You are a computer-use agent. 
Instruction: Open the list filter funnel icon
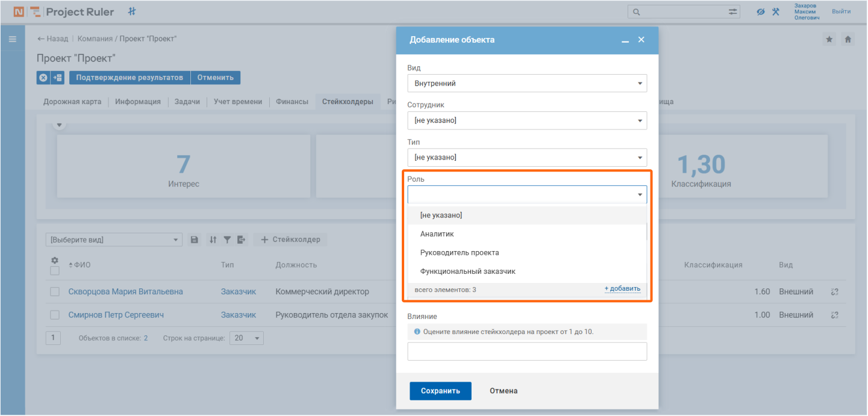click(227, 240)
